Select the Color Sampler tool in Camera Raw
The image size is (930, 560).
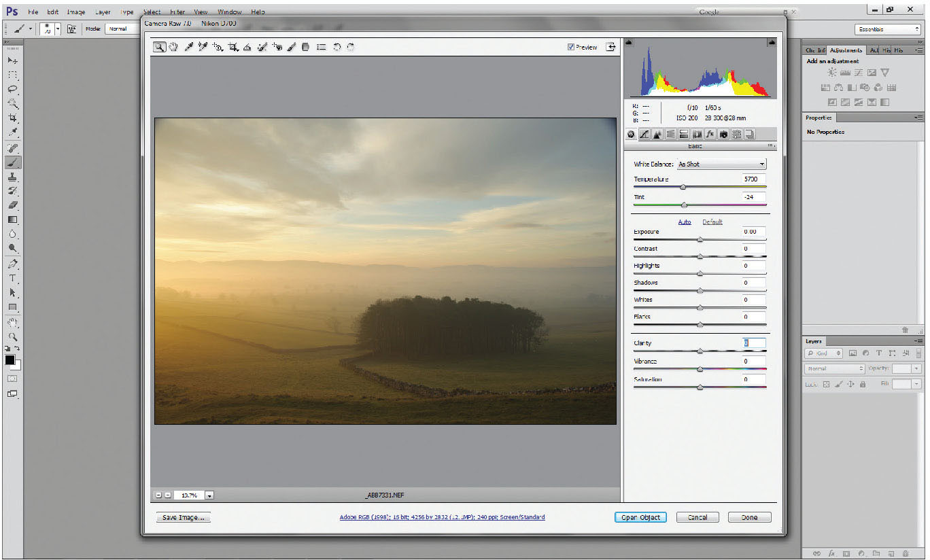pyautogui.click(x=203, y=47)
